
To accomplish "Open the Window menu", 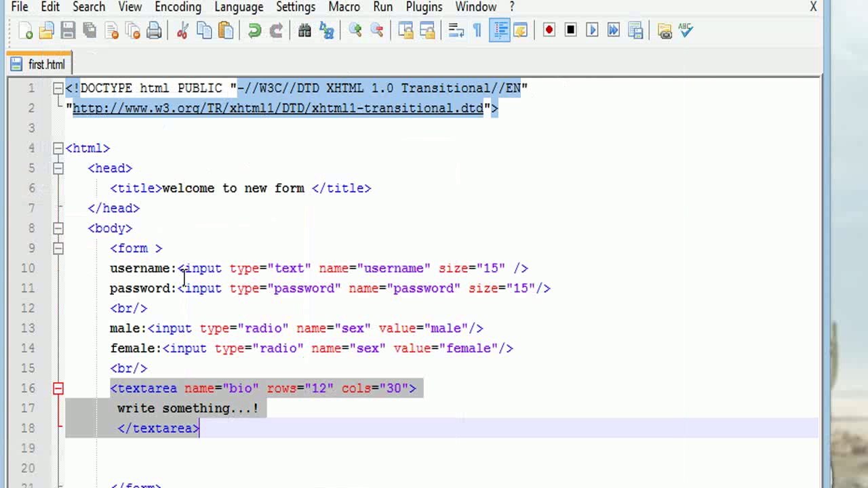I will pos(476,7).
